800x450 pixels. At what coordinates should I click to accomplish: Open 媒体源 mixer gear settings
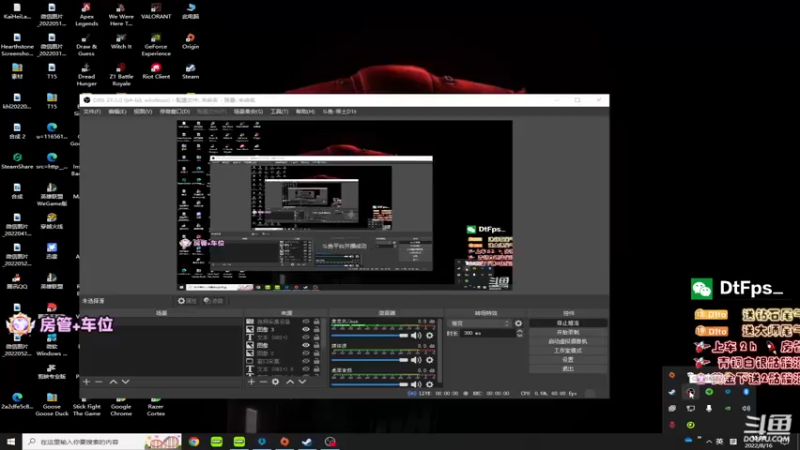(x=430, y=360)
